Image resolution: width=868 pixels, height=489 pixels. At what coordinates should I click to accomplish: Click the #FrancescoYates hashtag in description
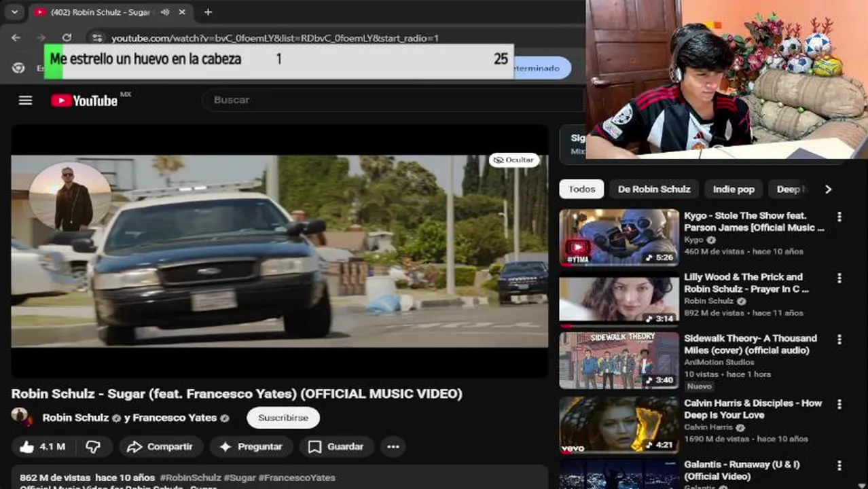(x=297, y=477)
